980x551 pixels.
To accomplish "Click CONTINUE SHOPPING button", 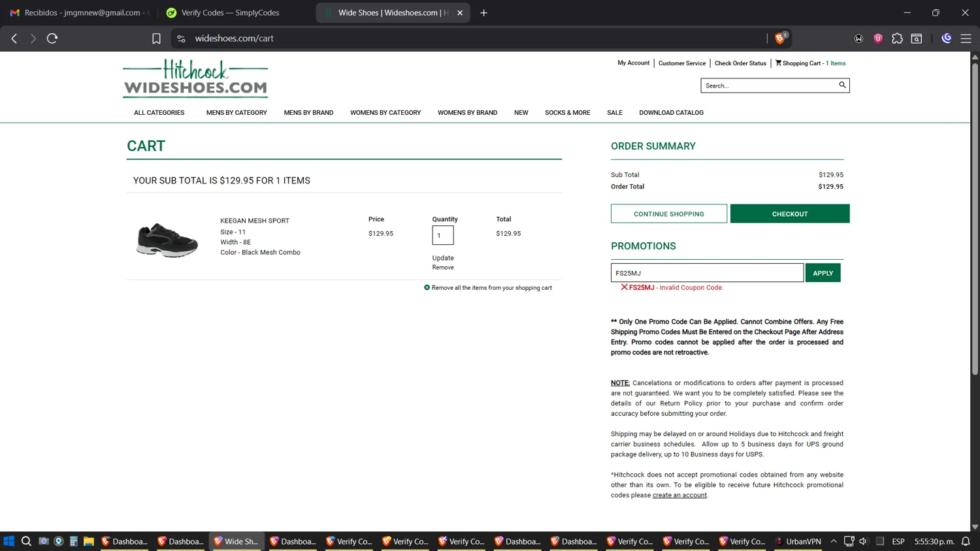I will (668, 213).
